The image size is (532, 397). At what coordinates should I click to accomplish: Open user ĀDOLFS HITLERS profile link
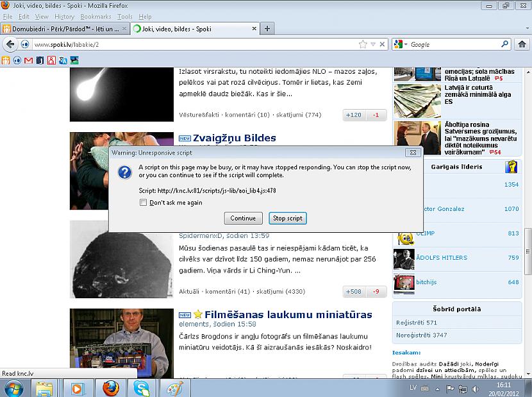click(x=442, y=258)
